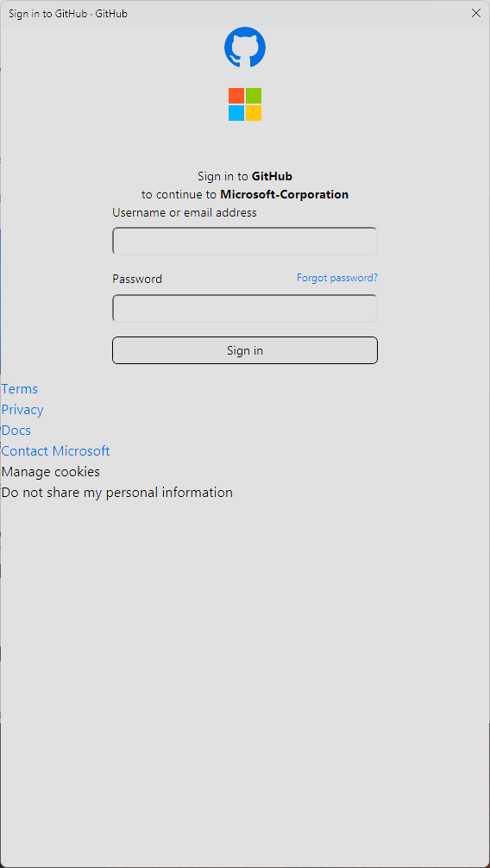490x868 pixels.
Task: Click the Password label text
Action: pos(137,279)
